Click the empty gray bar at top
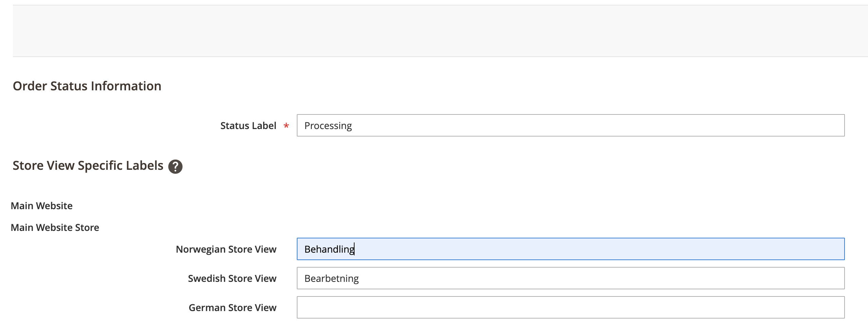The height and width of the screenshot is (326, 868). (440, 31)
